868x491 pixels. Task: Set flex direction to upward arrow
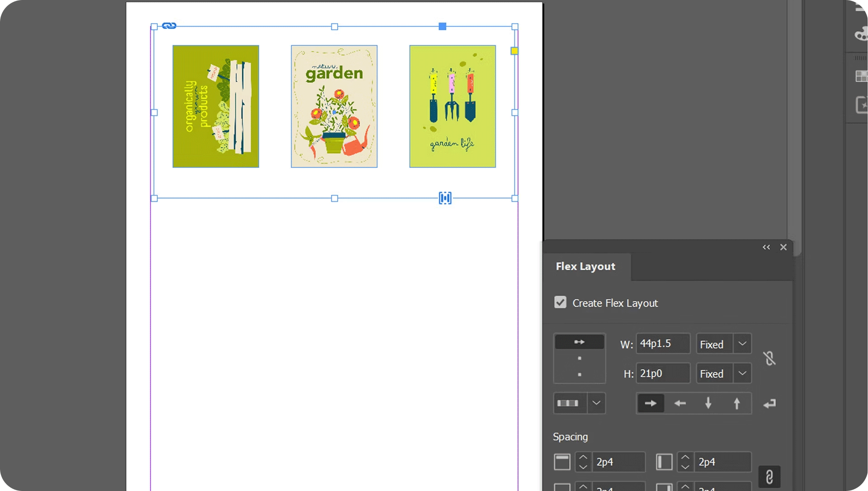[x=737, y=403]
